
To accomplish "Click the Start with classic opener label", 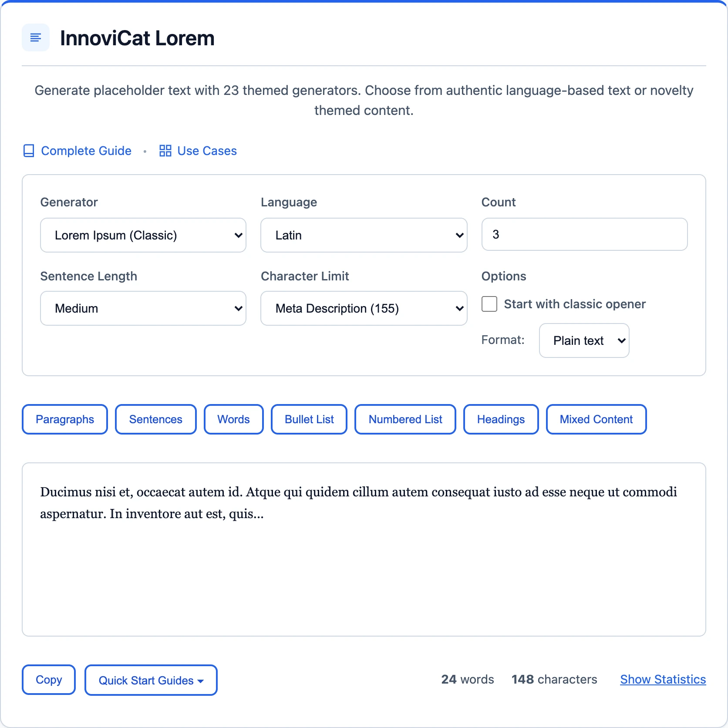I will (575, 304).
